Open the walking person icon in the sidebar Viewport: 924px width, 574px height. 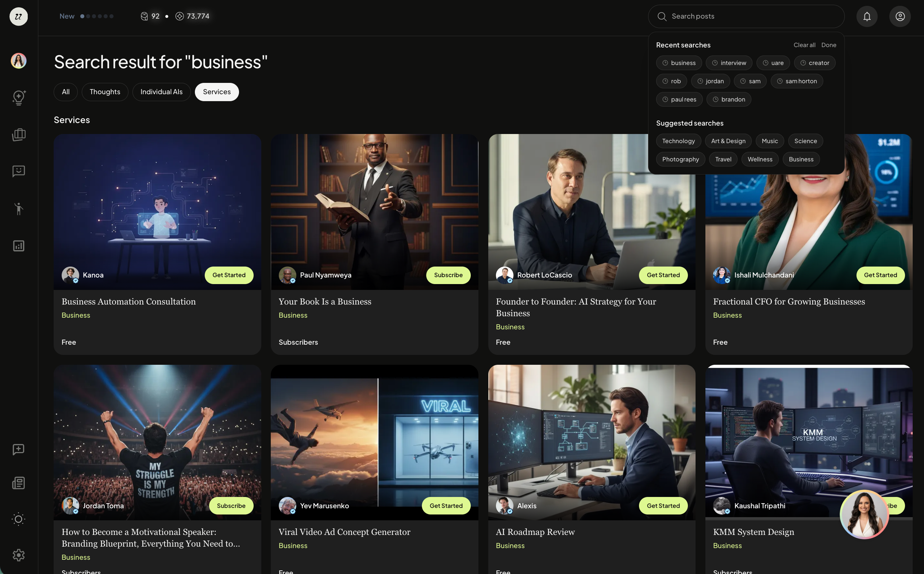[19, 208]
